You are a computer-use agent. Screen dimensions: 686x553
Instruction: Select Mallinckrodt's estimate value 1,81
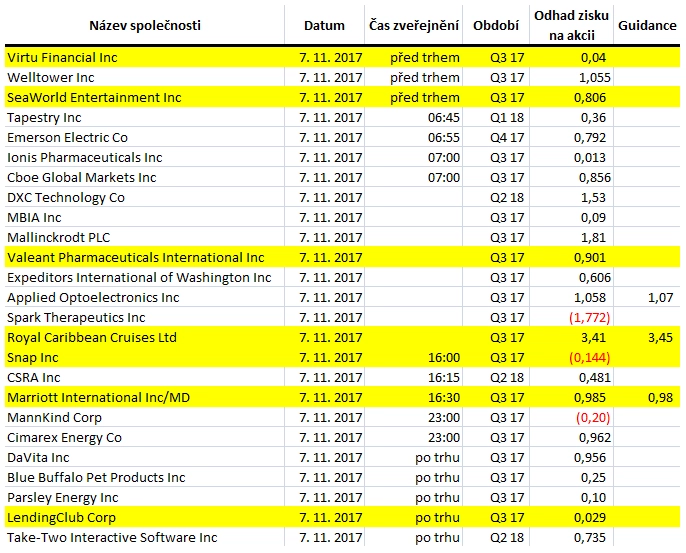(x=593, y=238)
